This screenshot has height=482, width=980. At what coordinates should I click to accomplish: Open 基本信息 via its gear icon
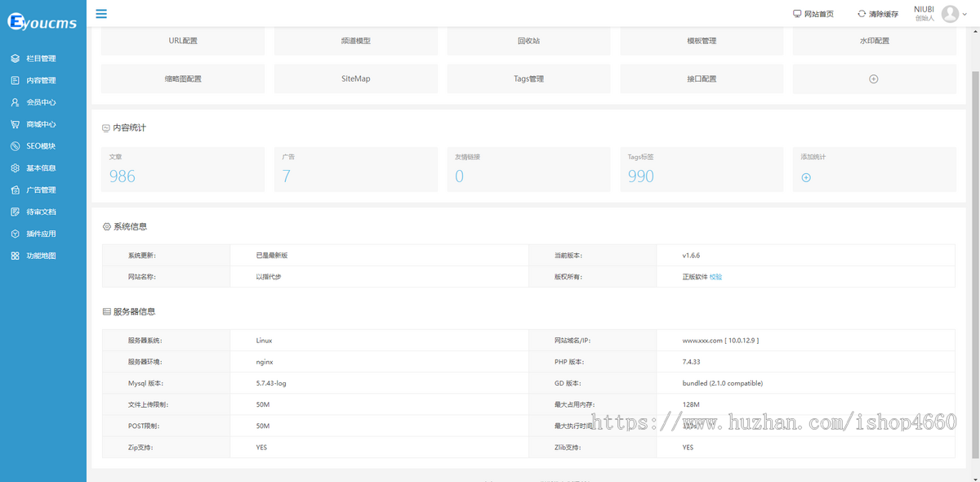[x=16, y=168]
